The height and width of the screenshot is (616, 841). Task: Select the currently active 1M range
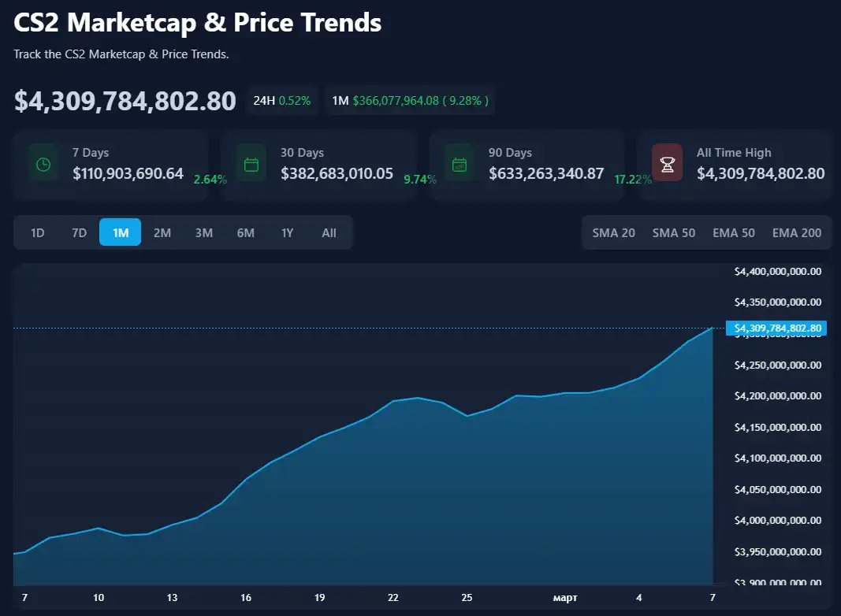(120, 232)
